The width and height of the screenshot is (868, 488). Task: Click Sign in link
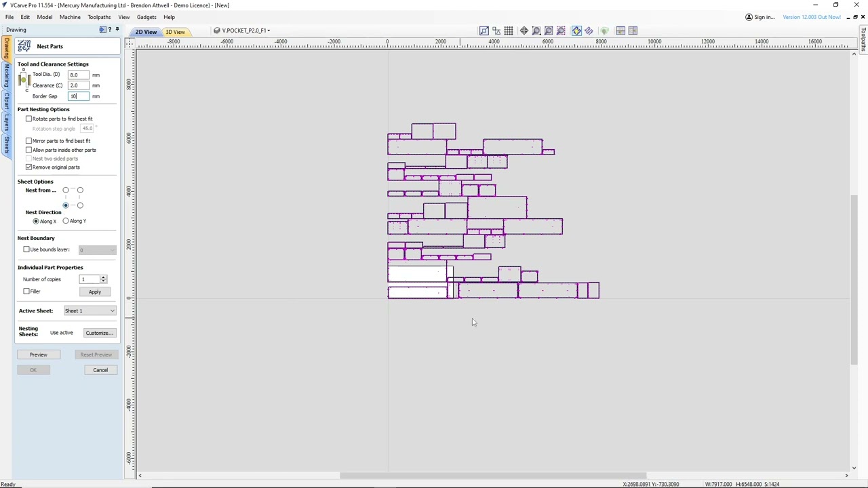[x=764, y=17]
